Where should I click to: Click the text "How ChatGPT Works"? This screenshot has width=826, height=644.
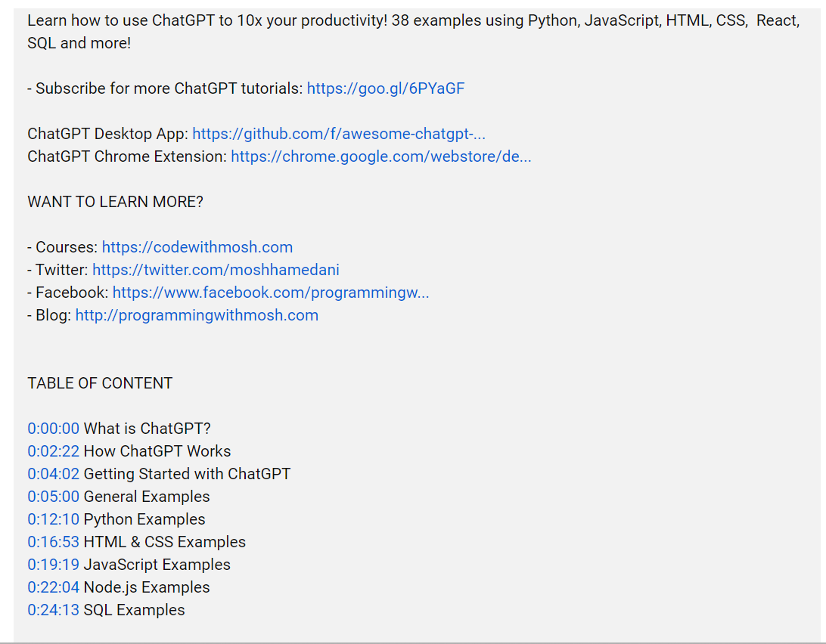[x=157, y=451]
